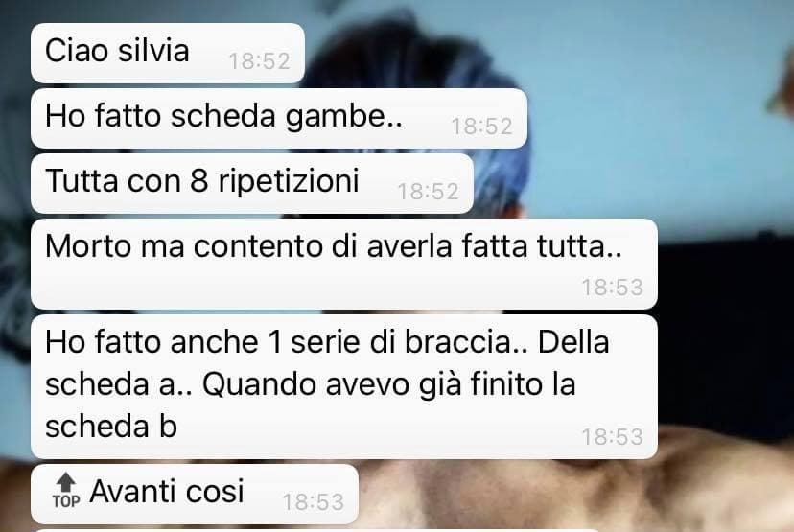Tap the TOP arrow emoji
The image size is (794, 532).
point(66,491)
